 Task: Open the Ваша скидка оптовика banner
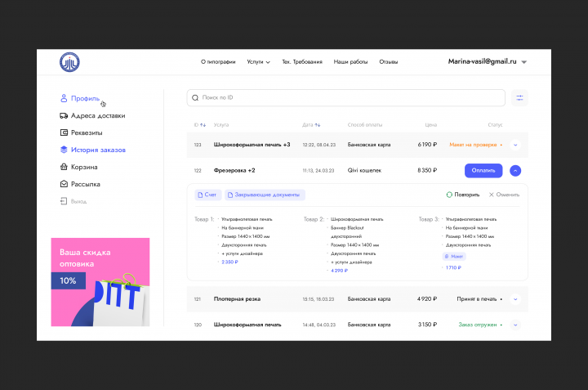click(100, 282)
